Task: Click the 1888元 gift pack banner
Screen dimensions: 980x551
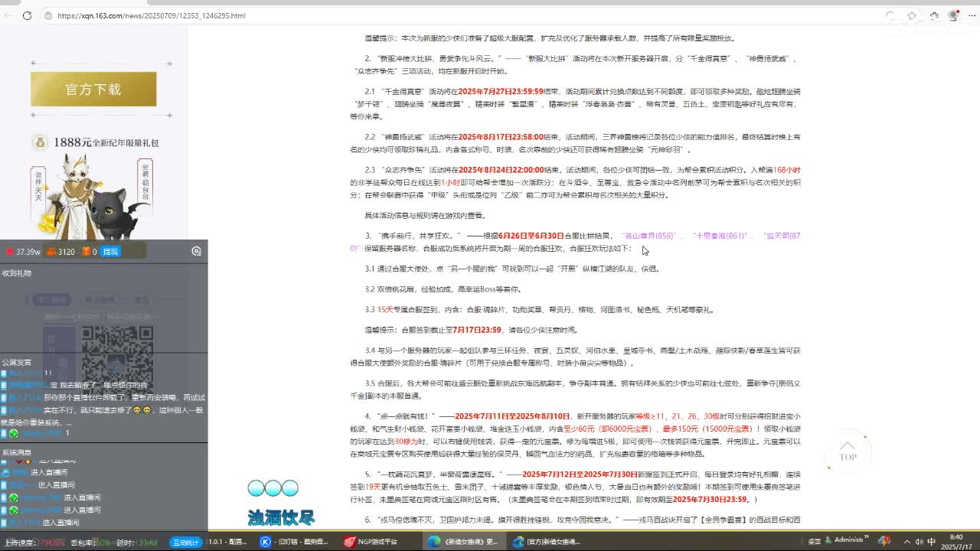Action: pyautogui.click(x=96, y=142)
